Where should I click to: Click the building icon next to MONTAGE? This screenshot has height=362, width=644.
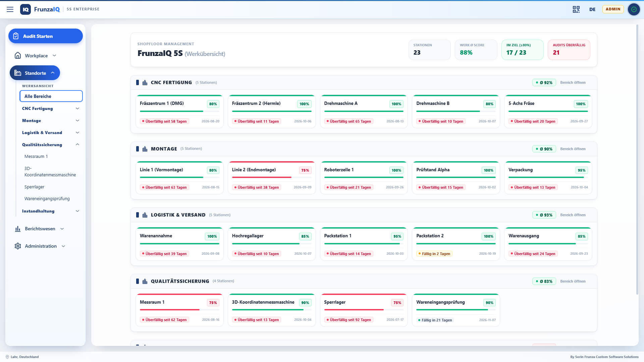145,149
